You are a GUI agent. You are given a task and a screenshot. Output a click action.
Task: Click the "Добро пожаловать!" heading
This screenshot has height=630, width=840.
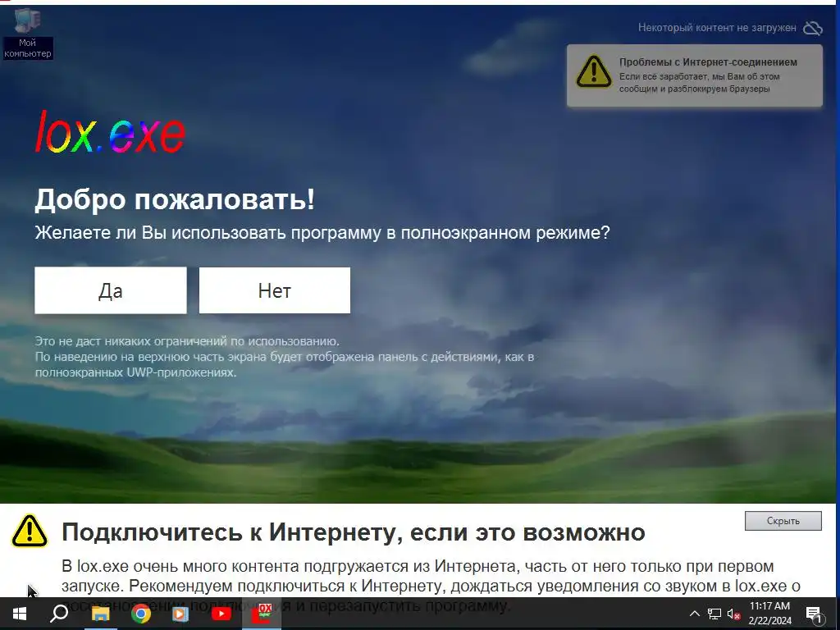tap(175, 199)
